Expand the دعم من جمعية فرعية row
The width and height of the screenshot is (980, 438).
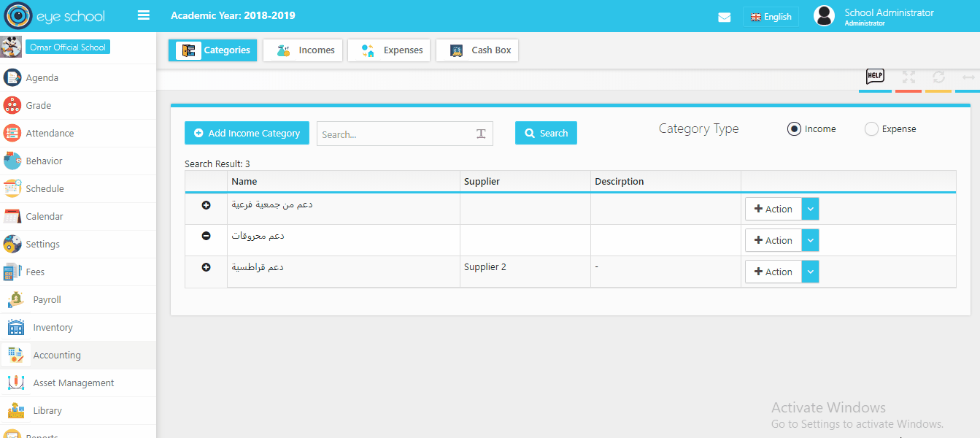coord(206,205)
